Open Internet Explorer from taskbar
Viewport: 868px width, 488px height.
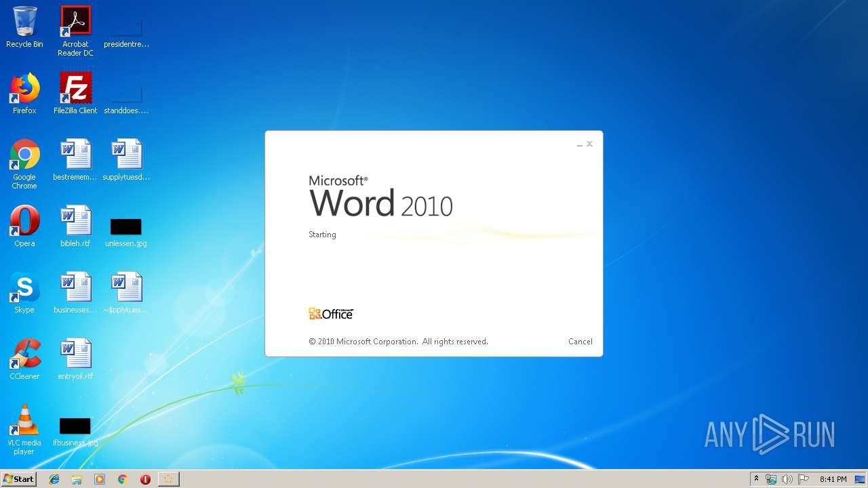click(54, 479)
